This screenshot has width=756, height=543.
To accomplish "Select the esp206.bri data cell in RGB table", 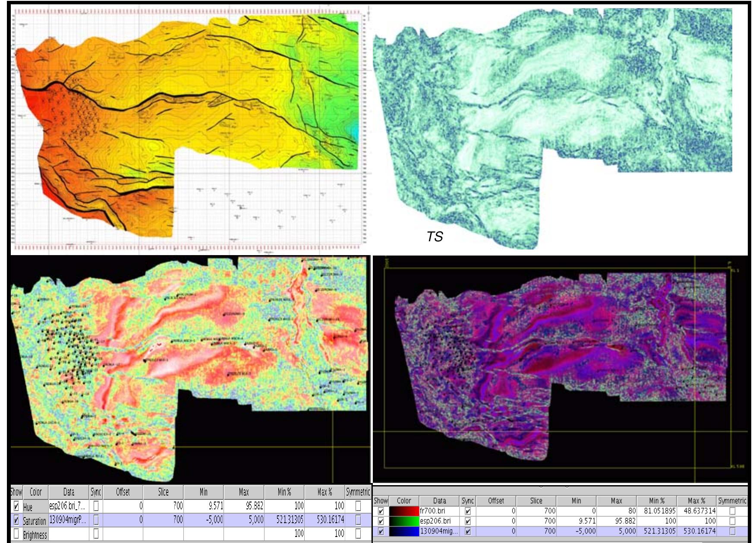I will pyautogui.click(x=439, y=521).
